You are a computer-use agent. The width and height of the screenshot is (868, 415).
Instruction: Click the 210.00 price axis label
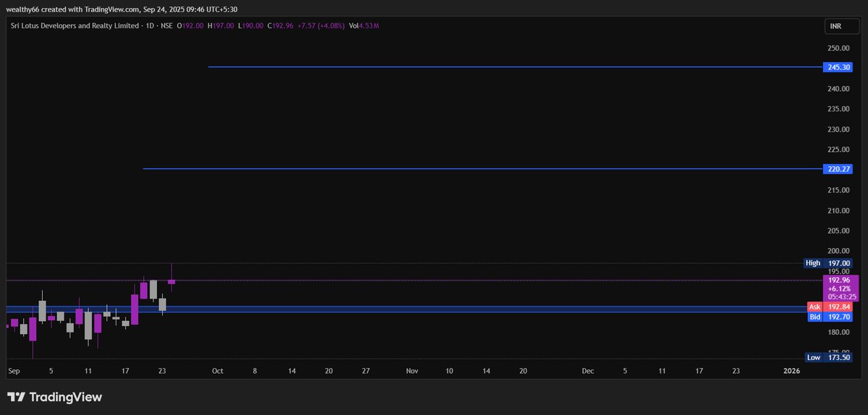[x=839, y=211]
